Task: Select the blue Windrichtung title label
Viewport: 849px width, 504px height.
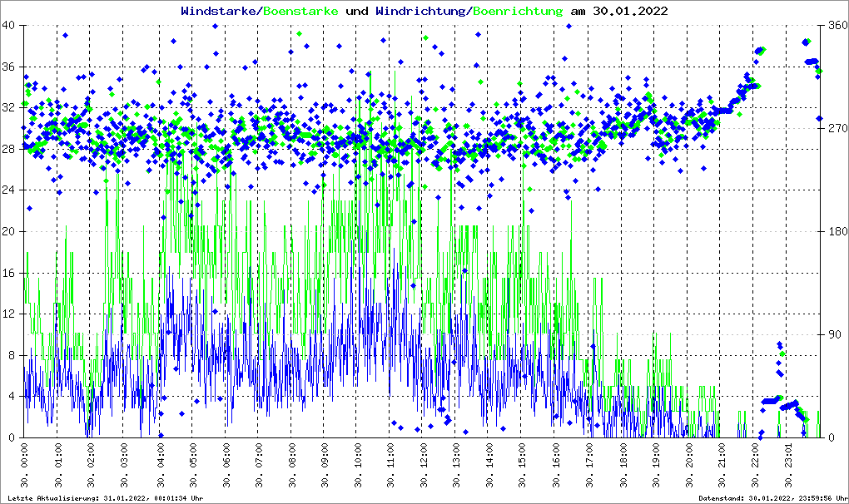Action: [421, 11]
